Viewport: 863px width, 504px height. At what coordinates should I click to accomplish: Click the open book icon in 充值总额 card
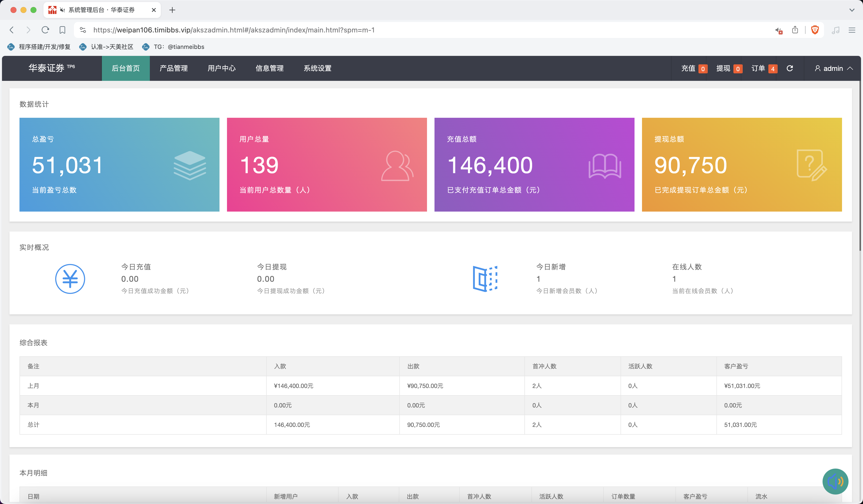click(x=605, y=166)
